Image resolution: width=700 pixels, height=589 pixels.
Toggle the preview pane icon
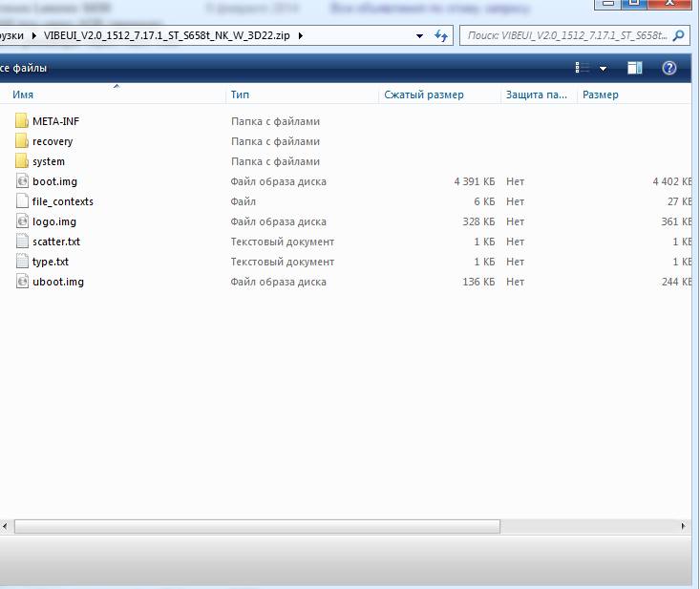635,68
